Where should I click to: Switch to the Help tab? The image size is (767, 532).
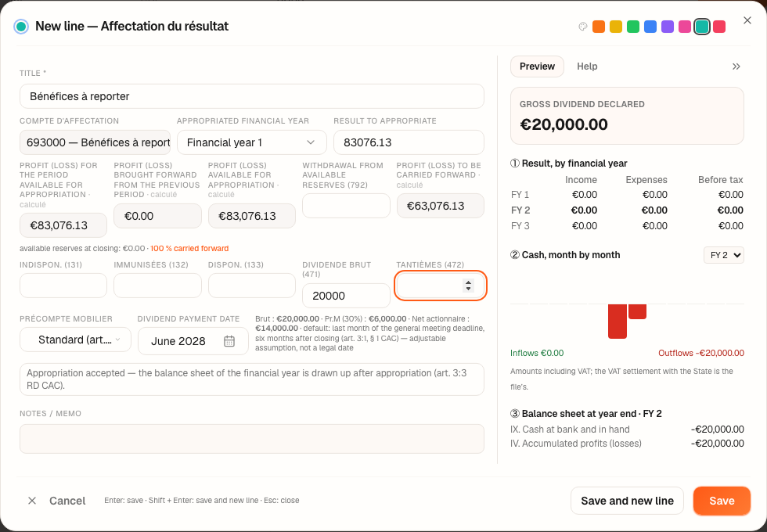pyautogui.click(x=587, y=66)
